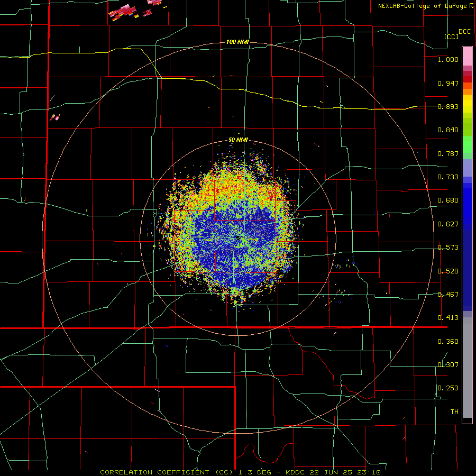The height and width of the screenshot is (476, 476).
Task: Click the 0.627 scale value
Action: (x=448, y=224)
